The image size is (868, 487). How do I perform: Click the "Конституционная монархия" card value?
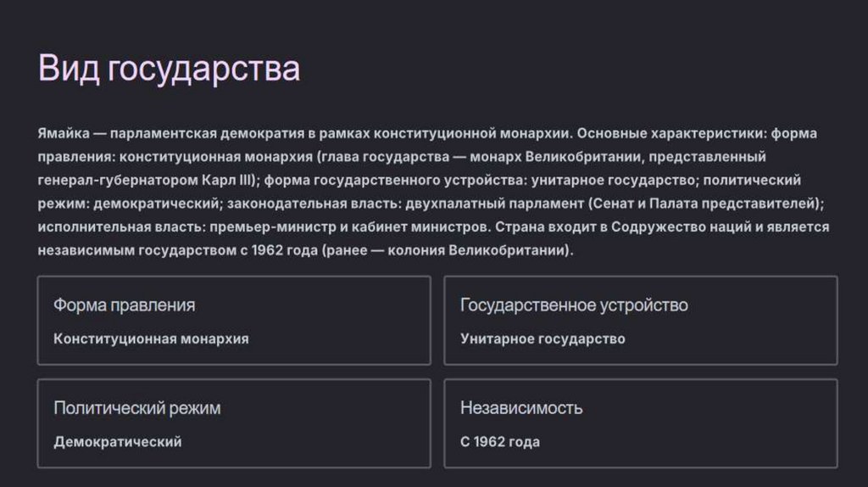pos(151,339)
